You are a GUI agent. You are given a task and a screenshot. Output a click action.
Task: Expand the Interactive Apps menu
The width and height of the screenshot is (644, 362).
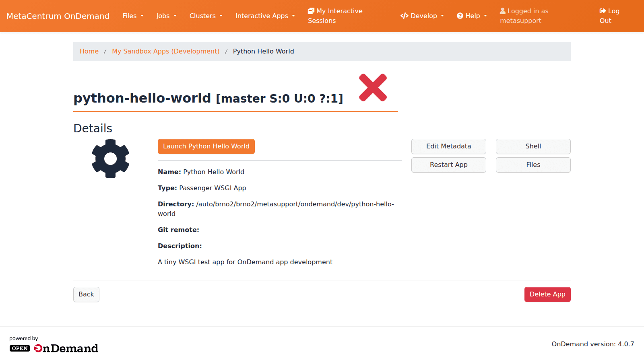265,16
